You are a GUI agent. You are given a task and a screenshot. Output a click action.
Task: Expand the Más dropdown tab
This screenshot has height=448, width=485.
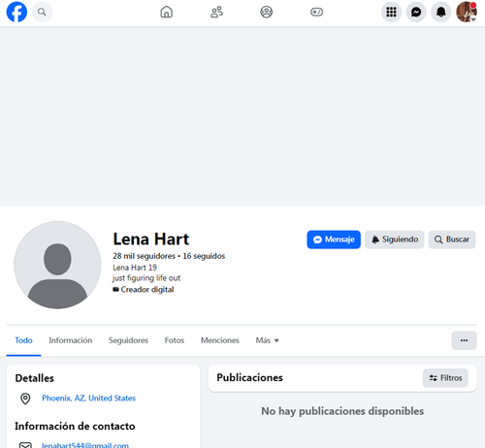pyautogui.click(x=267, y=340)
